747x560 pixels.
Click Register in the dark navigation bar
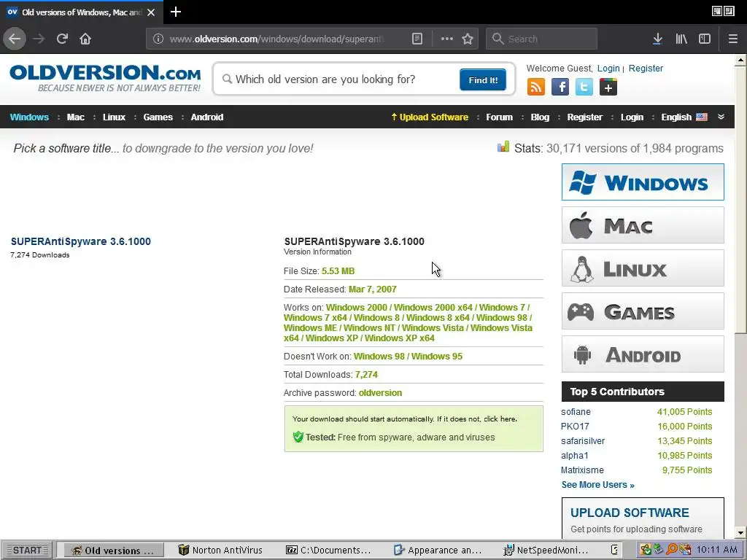pos(584,117)
